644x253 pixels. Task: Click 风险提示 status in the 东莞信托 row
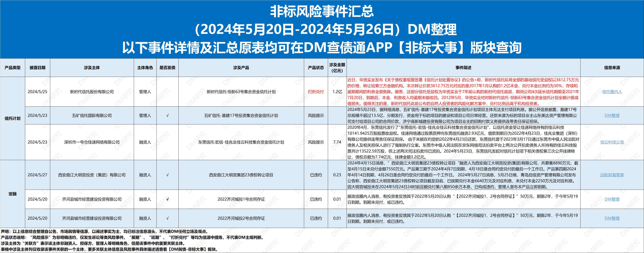click(316, 142)
